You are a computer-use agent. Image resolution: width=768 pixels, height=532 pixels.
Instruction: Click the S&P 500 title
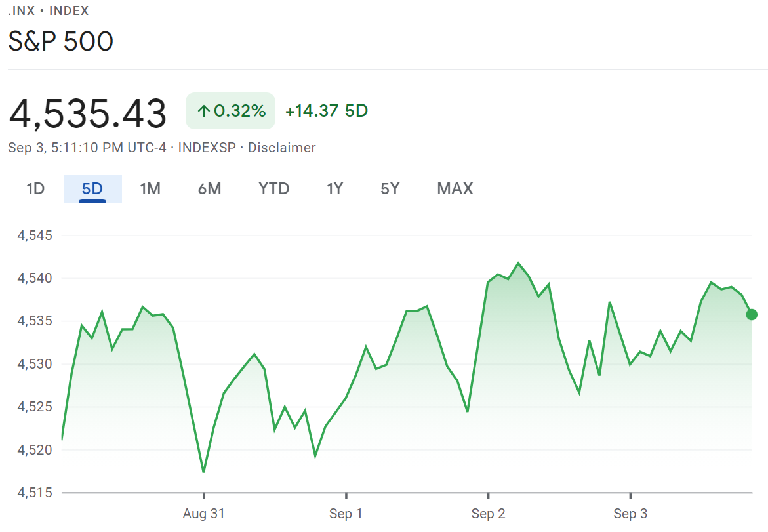click(x=61, y=41)
